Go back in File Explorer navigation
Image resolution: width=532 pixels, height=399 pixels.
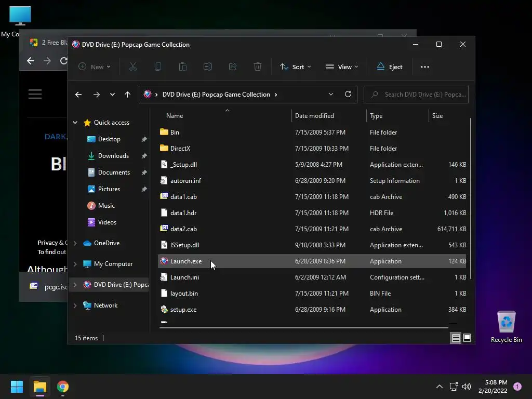[78, 95]
